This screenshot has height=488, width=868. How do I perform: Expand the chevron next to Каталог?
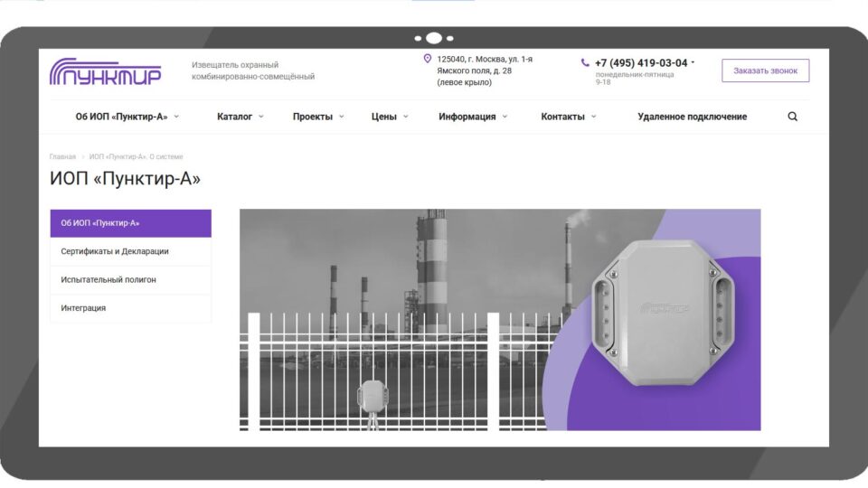pos(261,117)
